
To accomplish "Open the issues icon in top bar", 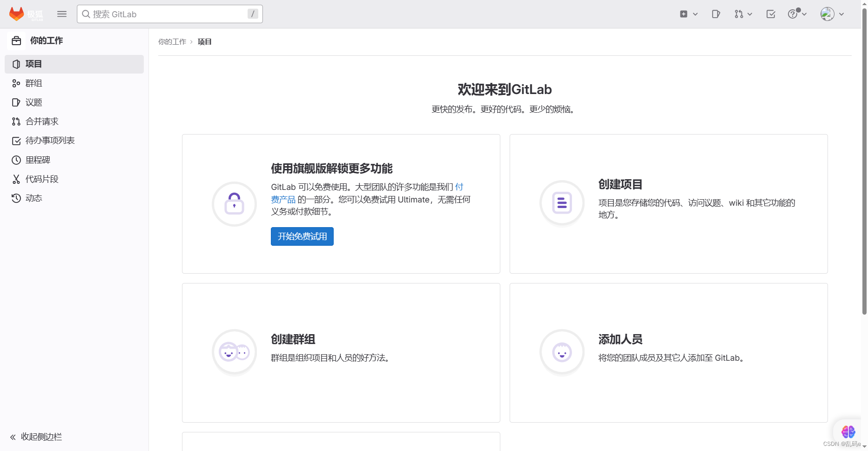I will [x=716, y=14].
